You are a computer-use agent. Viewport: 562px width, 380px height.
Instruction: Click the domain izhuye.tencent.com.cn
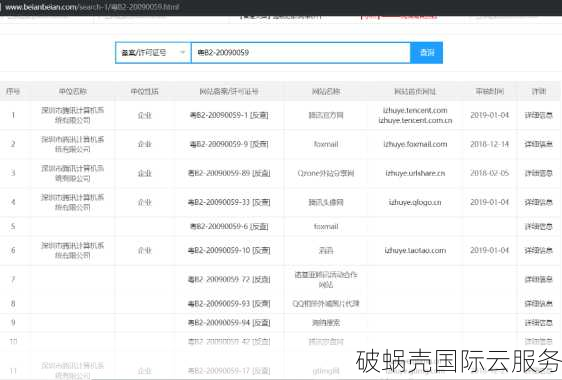click(415, 120)
